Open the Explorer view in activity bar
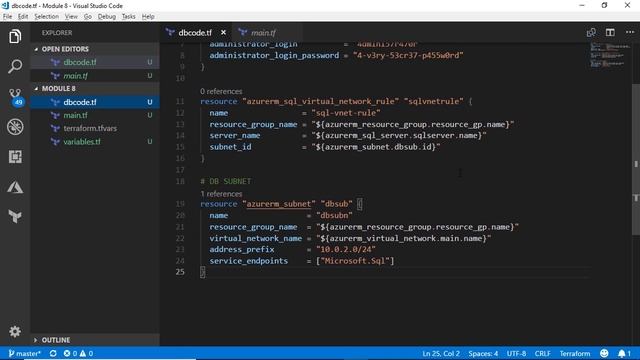This screenshot has height=360, width=640. pos(15,37)
